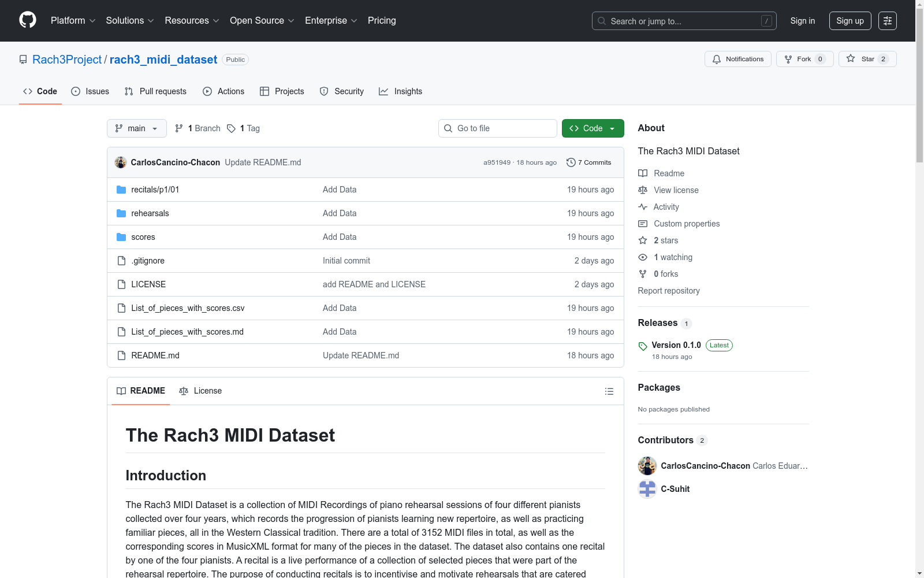The image size is (924, 578).
Task: Click the C-Suhit contributor avatar
Action: (647, 489)
